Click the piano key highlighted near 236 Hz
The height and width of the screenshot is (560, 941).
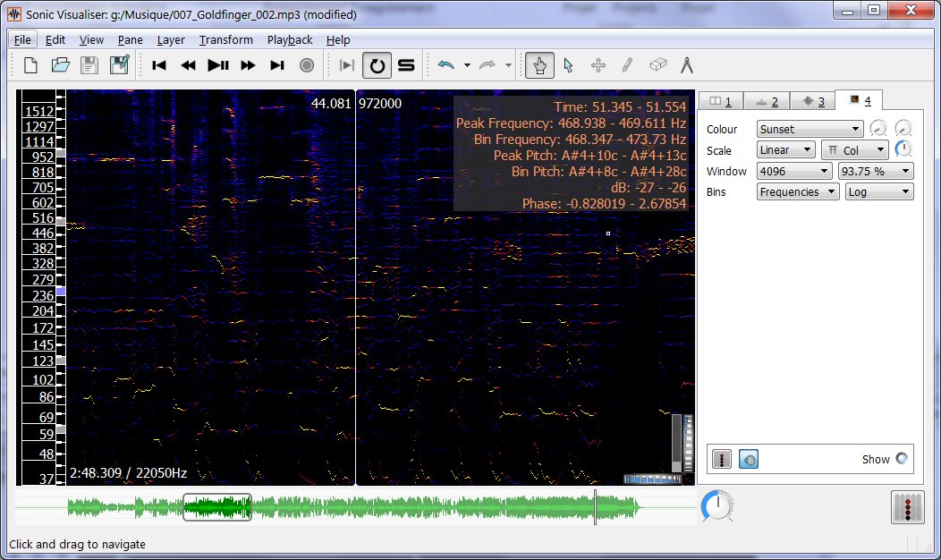pos(61,291)
